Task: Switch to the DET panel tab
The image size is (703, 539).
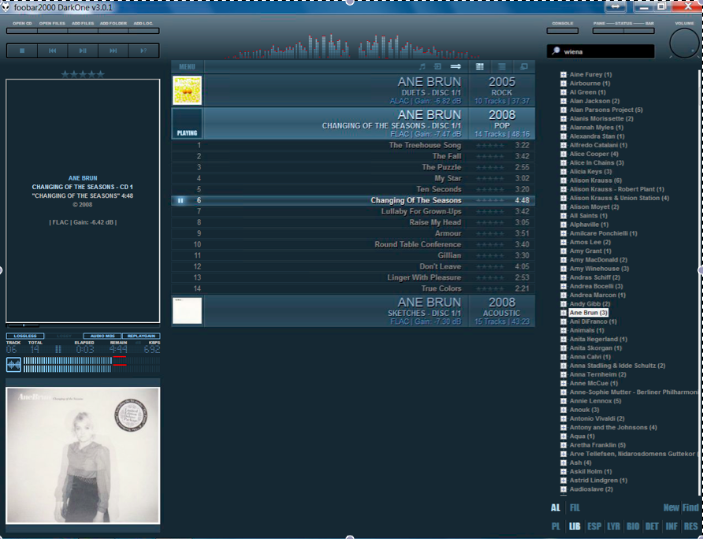Action: 652,526
